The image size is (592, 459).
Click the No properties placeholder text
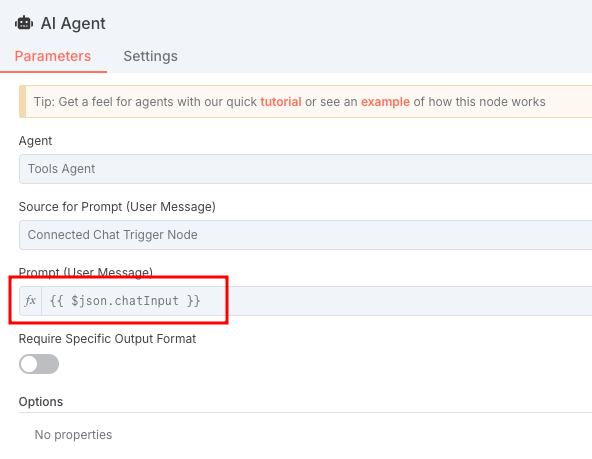[73, 435]
